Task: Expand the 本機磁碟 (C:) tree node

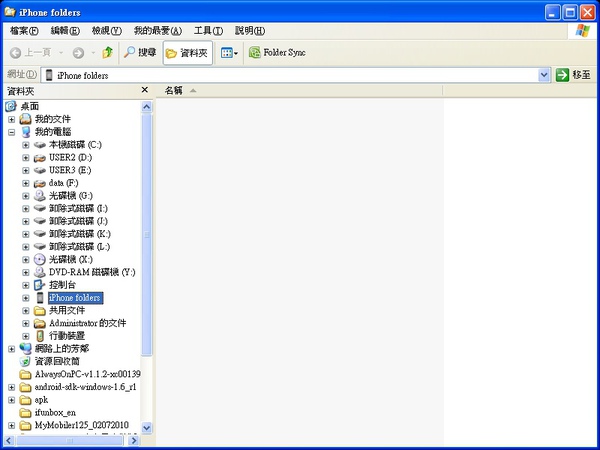Action: pyautogui.click(x=26, y=145)
